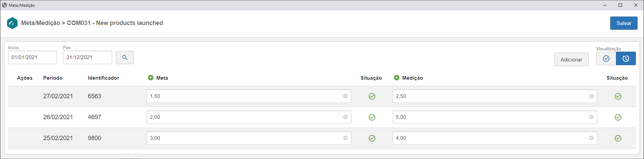The image size is (644, 159).
Task: Switch to the checkmark visualization mode
Action: (x=606, y=58)
